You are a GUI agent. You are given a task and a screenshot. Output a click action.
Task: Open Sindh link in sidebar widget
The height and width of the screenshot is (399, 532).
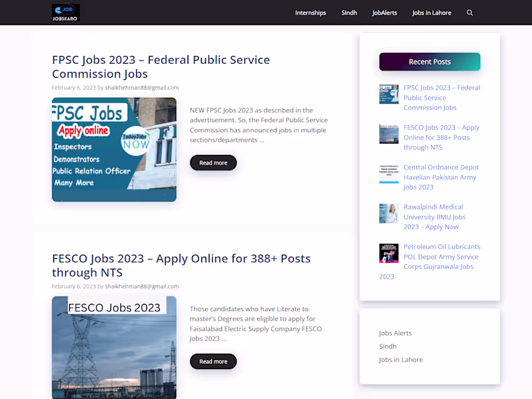(388, 346)
